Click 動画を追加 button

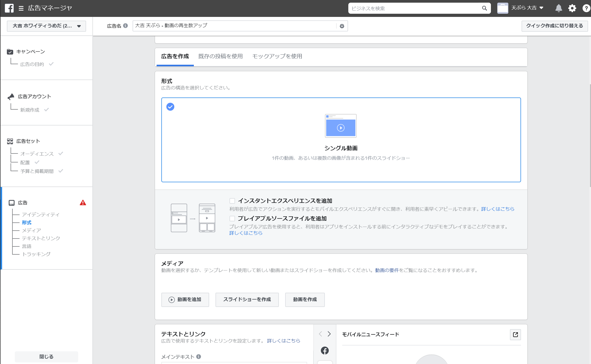(x=185, y=300)
